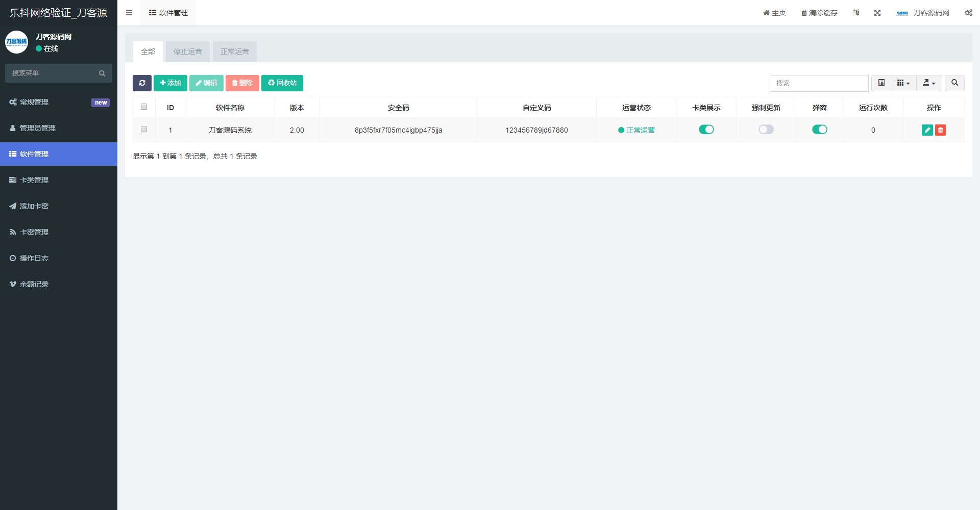Open 卡密管理 in the sidebar
980x510 pixels.
[x=34, y=232]
